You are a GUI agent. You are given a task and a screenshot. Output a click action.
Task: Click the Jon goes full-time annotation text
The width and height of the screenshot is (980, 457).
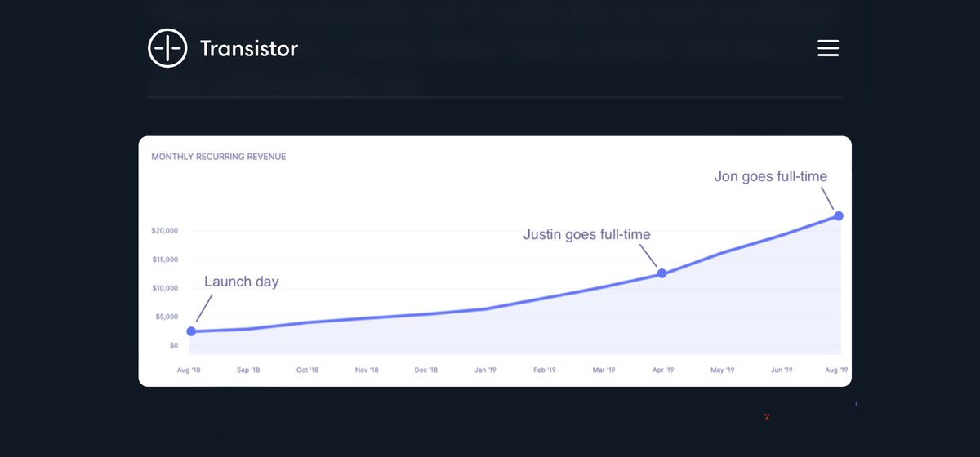[770, 176]
